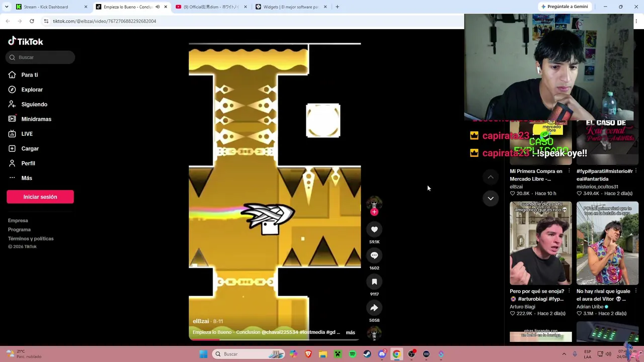644x362 pixels.
Task: Click the TikTok Buscar search field
Action: (x=40, y=57)
